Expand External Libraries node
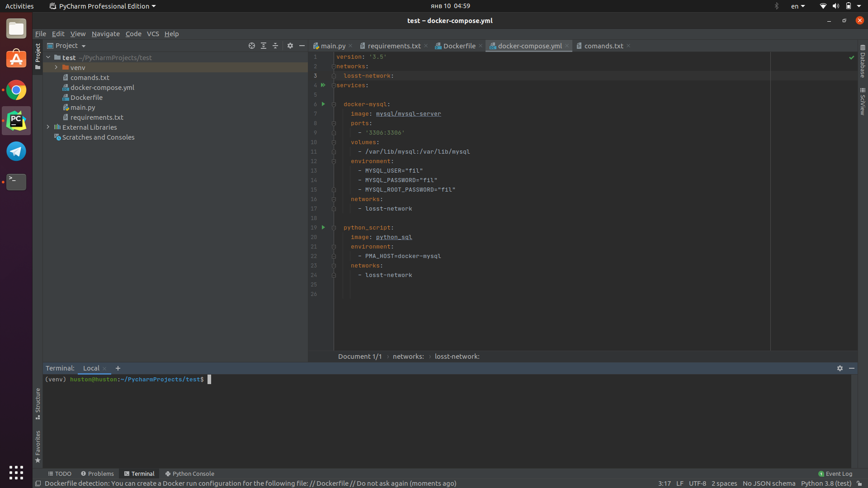Viewport: 868px width, 488px height. (x=48, y=127)
